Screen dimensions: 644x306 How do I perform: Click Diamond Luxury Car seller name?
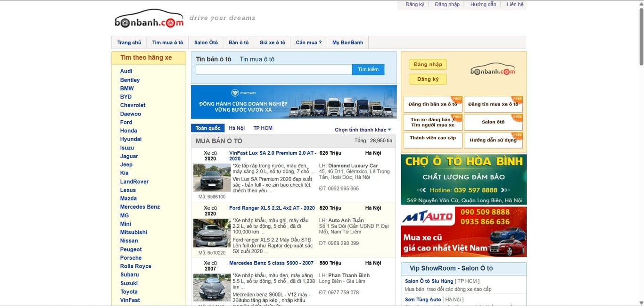[x=353, y=166]
